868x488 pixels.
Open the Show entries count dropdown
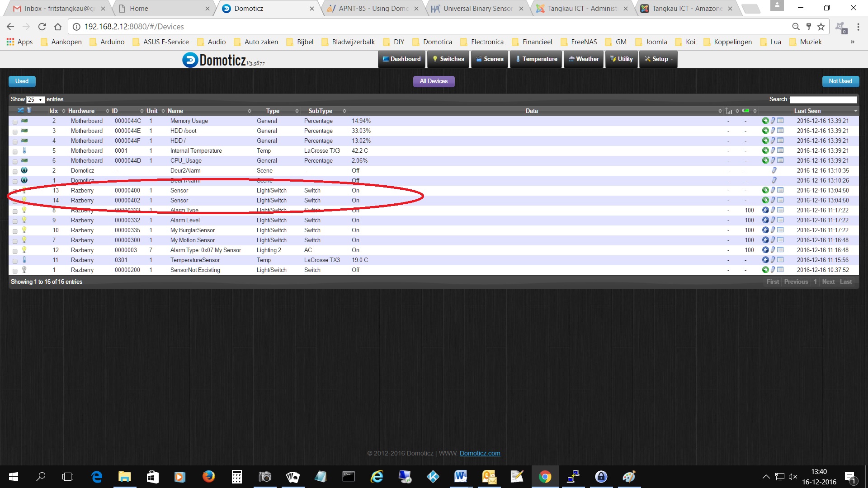coord(35,99)
